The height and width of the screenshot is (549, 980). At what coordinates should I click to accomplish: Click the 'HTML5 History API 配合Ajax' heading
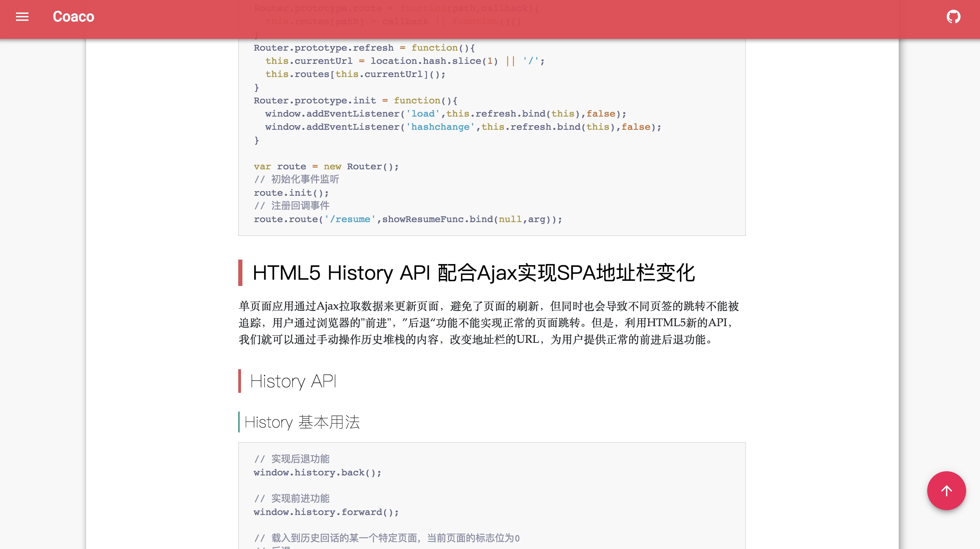[x=473, y=273]
